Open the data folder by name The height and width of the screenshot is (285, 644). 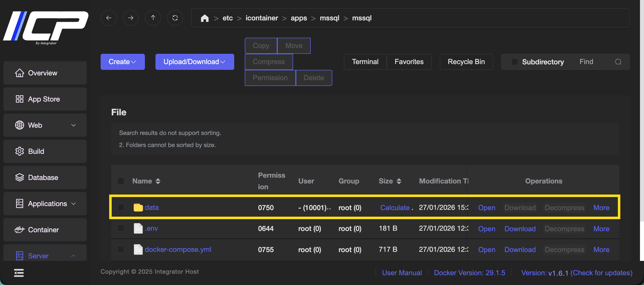(x=152, y=207)
